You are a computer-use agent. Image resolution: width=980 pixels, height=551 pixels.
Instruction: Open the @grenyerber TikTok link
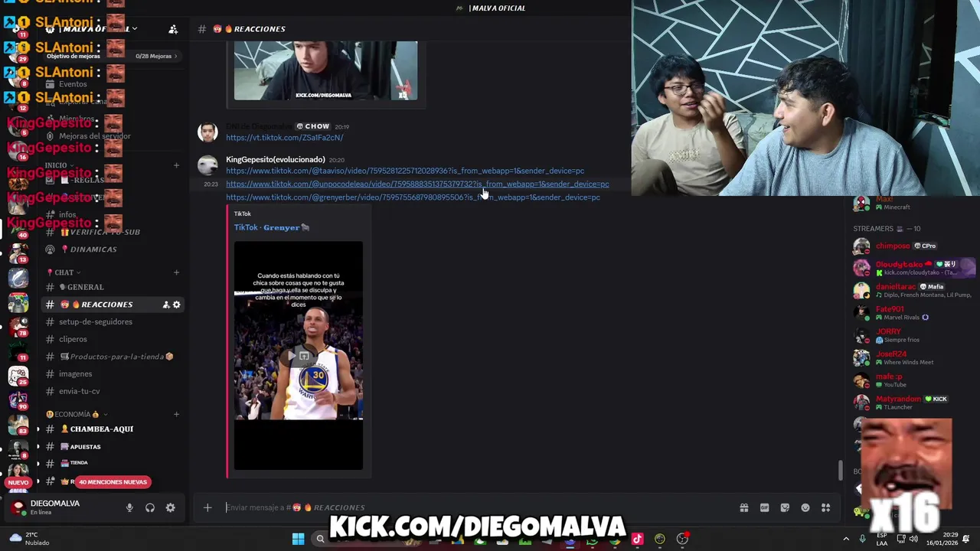(x=413, y=197)
